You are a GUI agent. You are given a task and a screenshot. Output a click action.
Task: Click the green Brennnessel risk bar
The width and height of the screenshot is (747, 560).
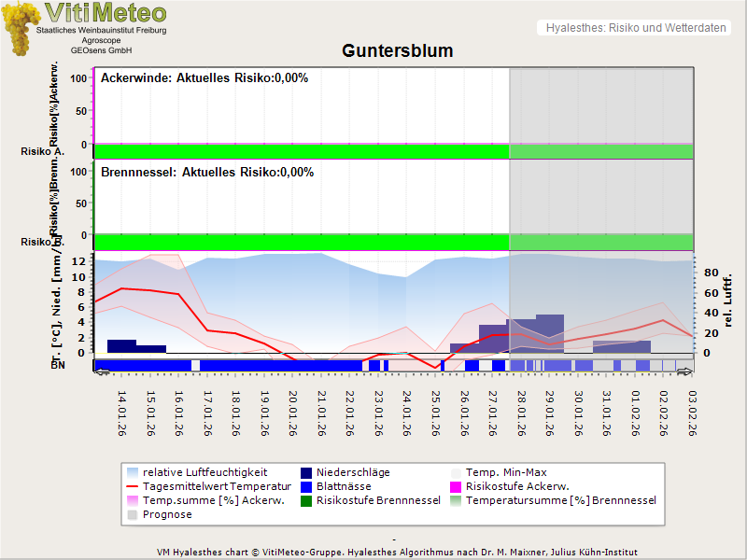point(301,242)
